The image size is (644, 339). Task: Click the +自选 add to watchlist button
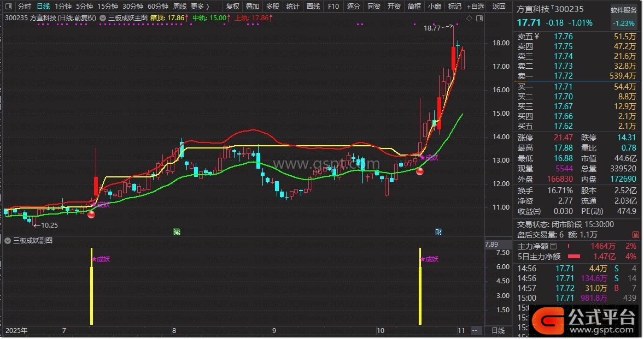(x=475, y=7)
